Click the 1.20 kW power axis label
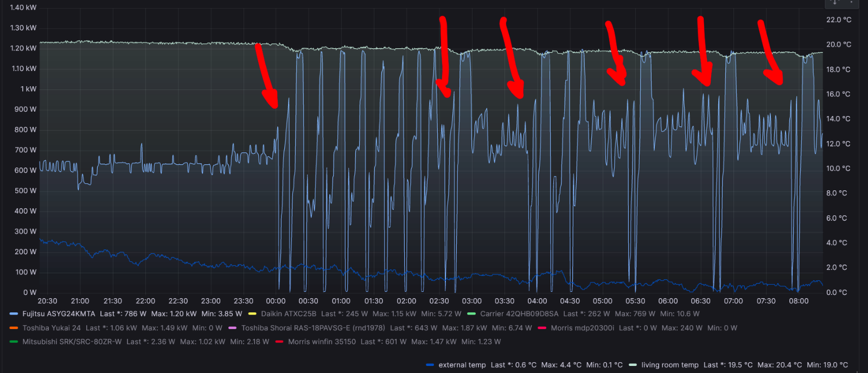The height and width of the screenshot is (373, 868). pos(23,48)
